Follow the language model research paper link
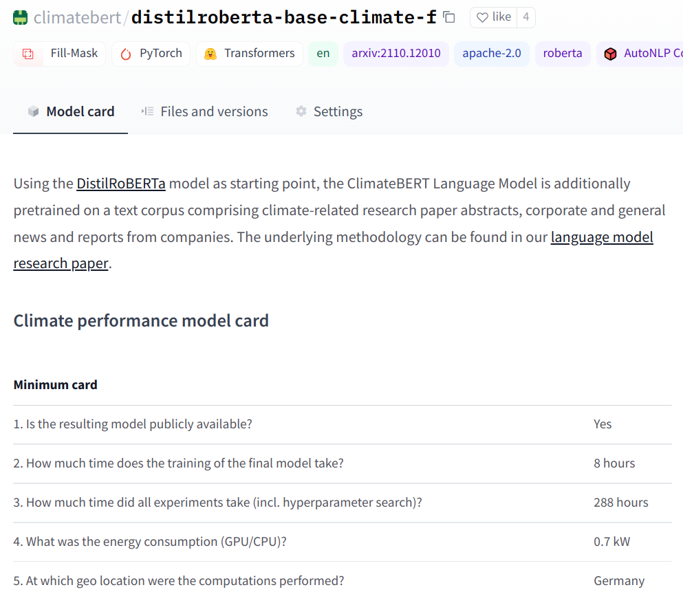 pos(602,237)
